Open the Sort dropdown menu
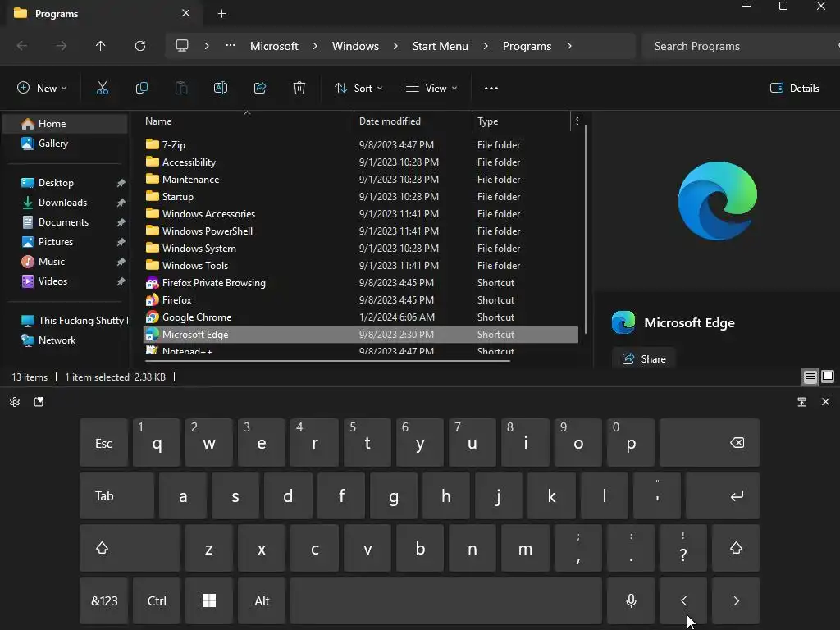Viewport: 840px width, 630px height. (358, 89)
